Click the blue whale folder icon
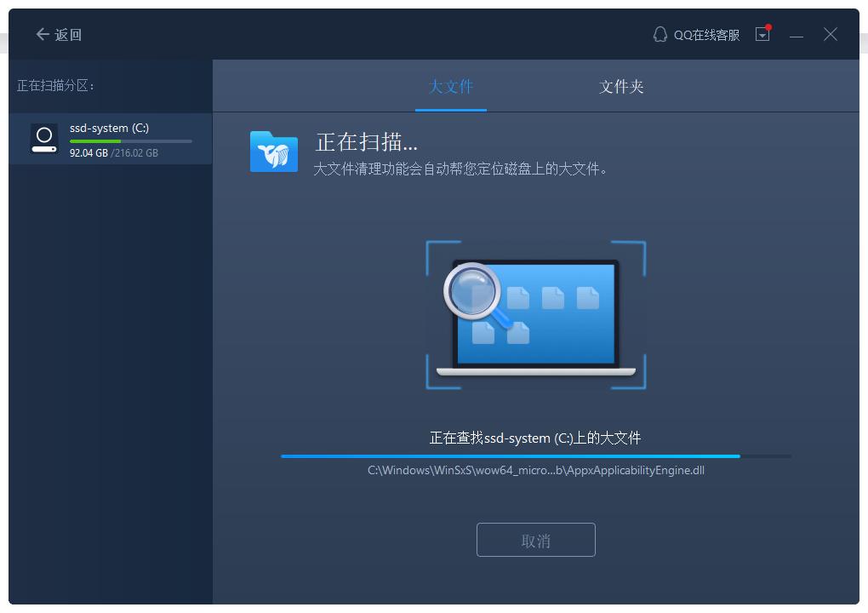This screenshot has width=868, height=613. 274,152
